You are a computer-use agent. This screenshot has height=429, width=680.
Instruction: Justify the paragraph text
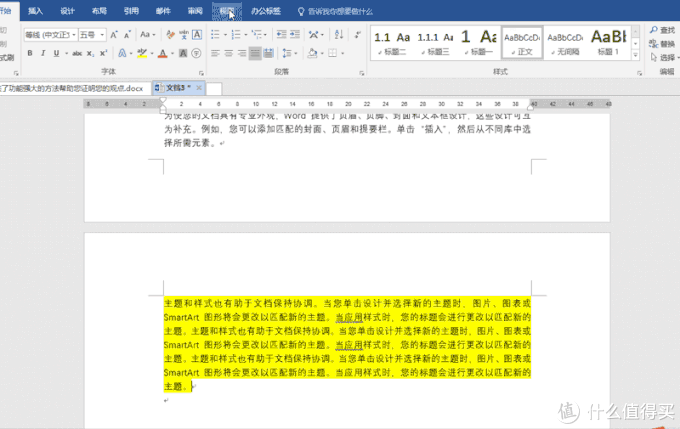tap(255, 53)
